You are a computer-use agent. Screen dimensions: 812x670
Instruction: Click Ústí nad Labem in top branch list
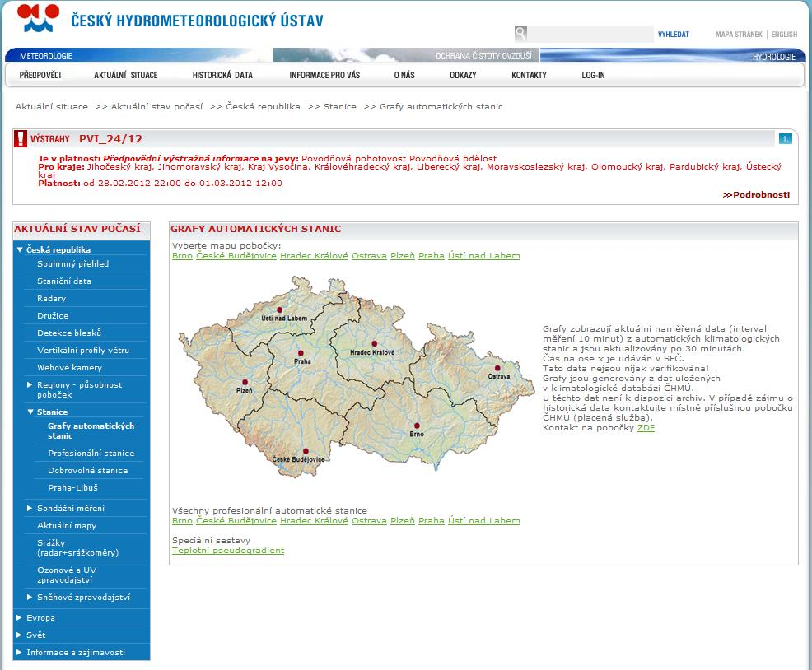click(484, 256)
